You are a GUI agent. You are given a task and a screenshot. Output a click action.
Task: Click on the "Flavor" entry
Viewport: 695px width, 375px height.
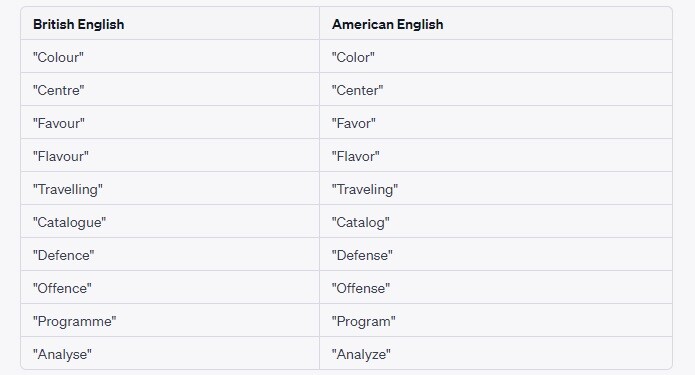pyautogui.click(x=355, y=156)
